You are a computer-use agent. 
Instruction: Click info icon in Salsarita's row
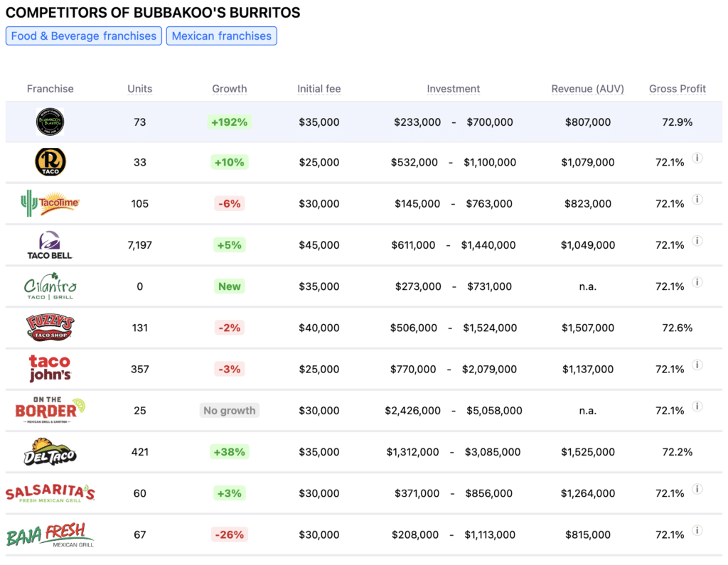697,489
